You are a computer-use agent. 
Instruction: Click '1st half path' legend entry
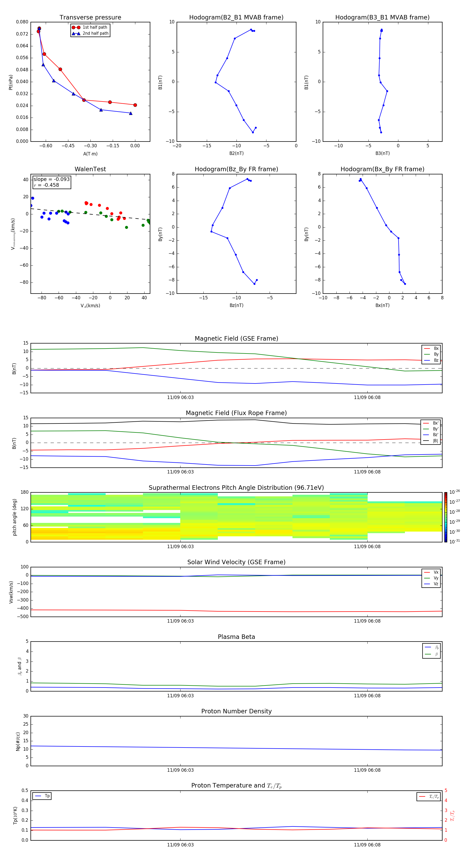point(90,27)
